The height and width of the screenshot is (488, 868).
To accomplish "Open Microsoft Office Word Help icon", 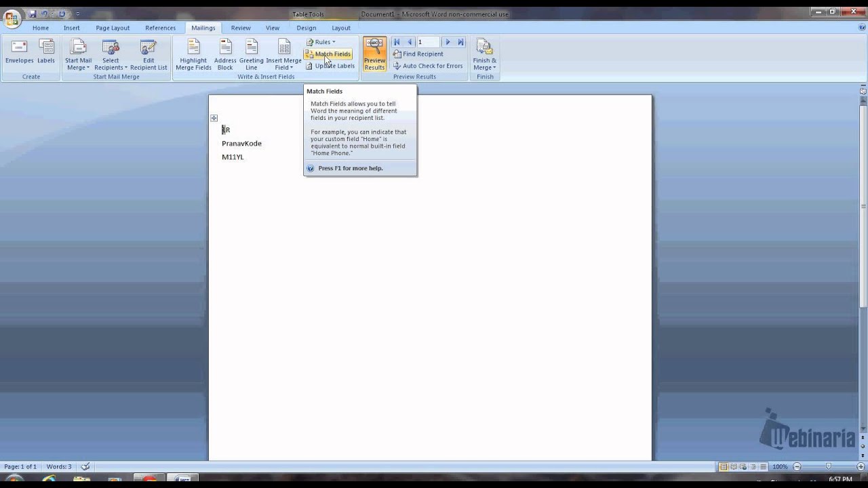I will coord(861,28).
